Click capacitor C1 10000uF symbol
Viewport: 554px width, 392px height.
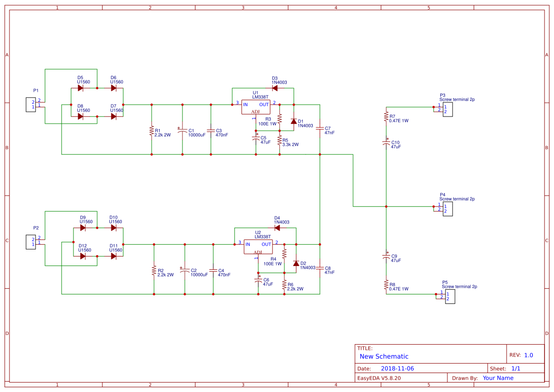point(182,131)
